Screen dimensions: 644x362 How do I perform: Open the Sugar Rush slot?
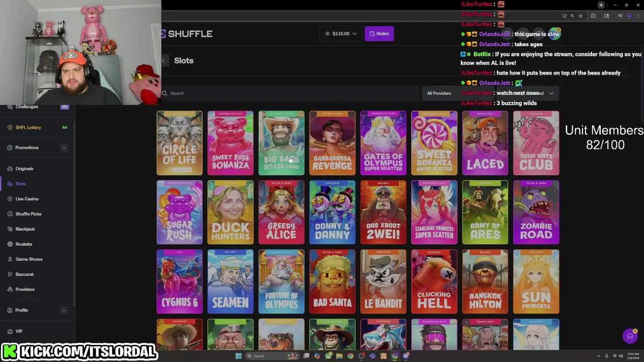pos(180,212)
